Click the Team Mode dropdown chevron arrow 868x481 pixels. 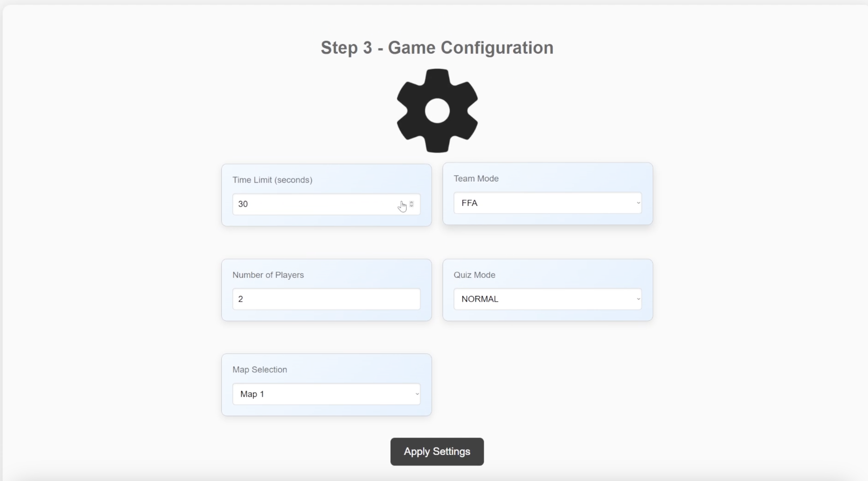pos(638,203)
